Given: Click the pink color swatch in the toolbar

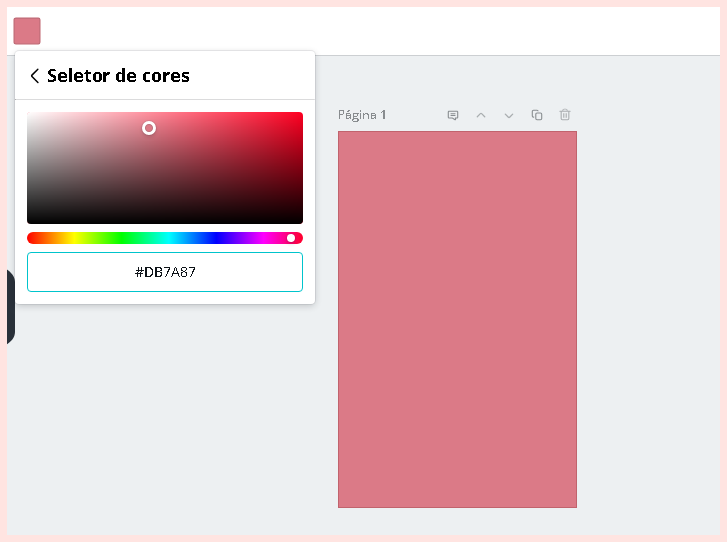Looking at the screenshot, I should 27,31.
